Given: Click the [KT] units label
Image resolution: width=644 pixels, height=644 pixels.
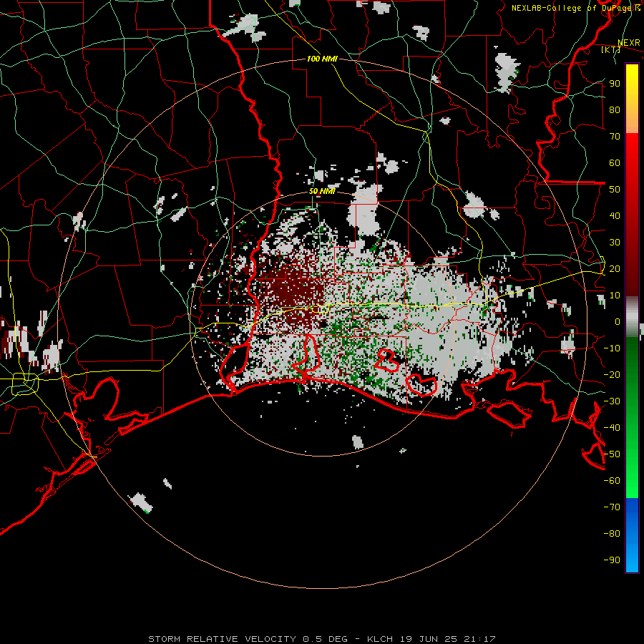Looking at the screenshot, I should click(611, 49).
